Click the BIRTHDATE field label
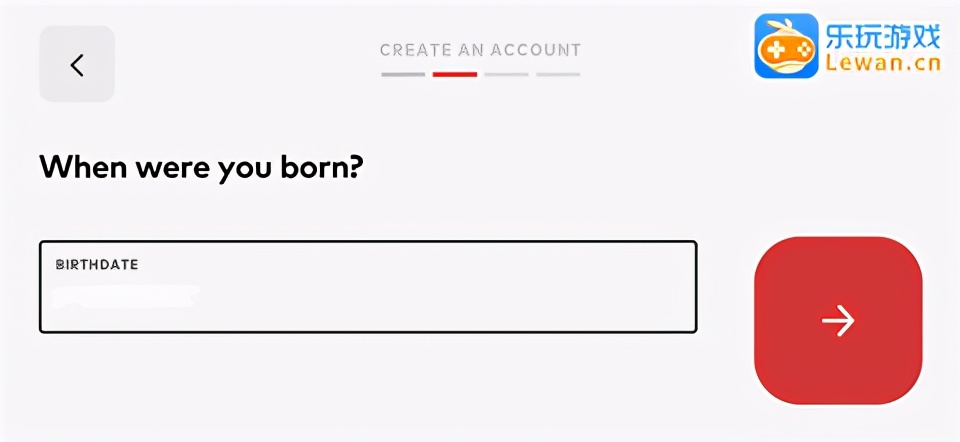Image resolution: width=960 pixels, height=442 pixels. click(96, 265)
